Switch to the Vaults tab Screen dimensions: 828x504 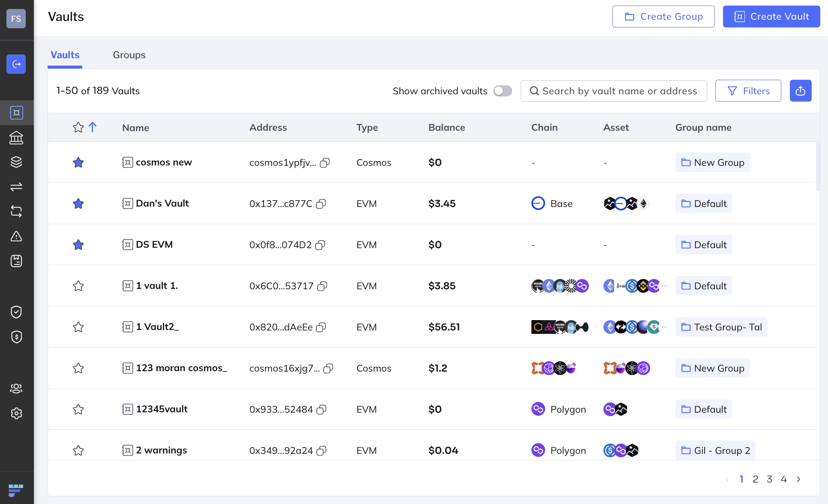point(65,55)
